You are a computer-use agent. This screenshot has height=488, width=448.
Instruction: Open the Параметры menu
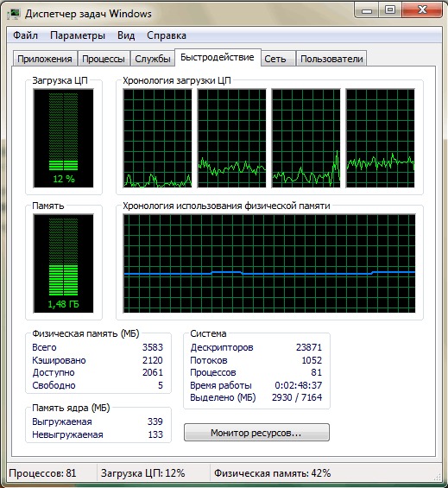tap(78, 35)
